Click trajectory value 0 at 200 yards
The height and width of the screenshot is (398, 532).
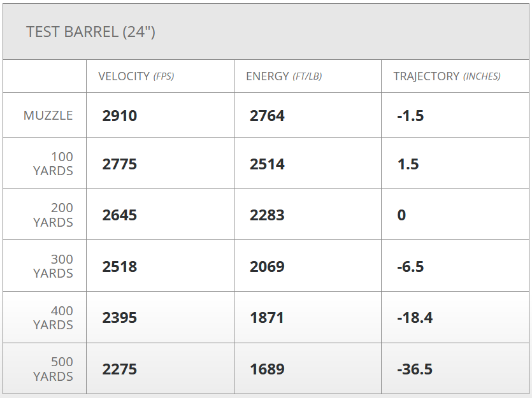tap(401, 215)
